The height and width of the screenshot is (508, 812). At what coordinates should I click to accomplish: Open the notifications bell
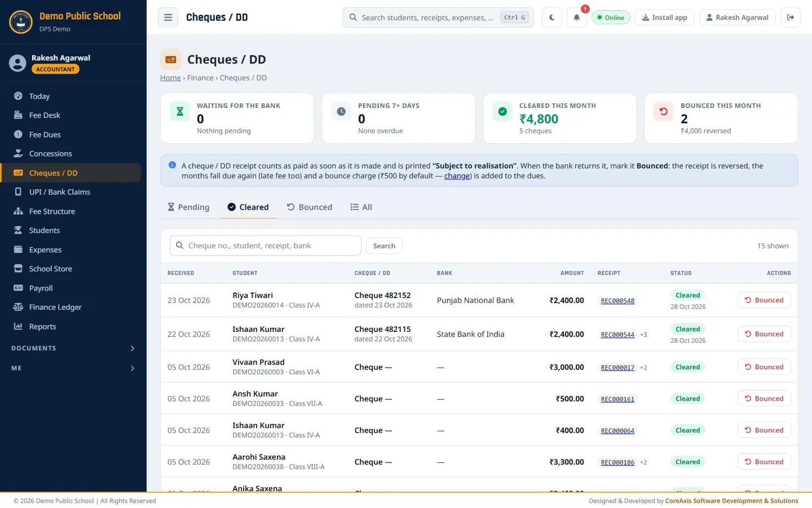(x=576, y=17)
